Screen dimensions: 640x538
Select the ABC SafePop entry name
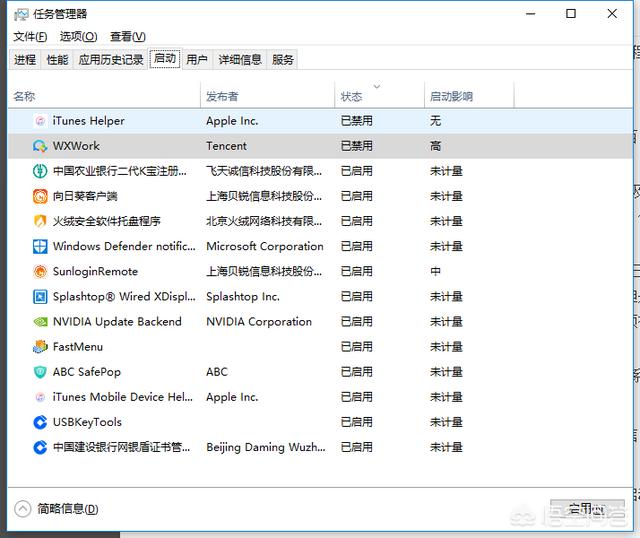(87, 372)
